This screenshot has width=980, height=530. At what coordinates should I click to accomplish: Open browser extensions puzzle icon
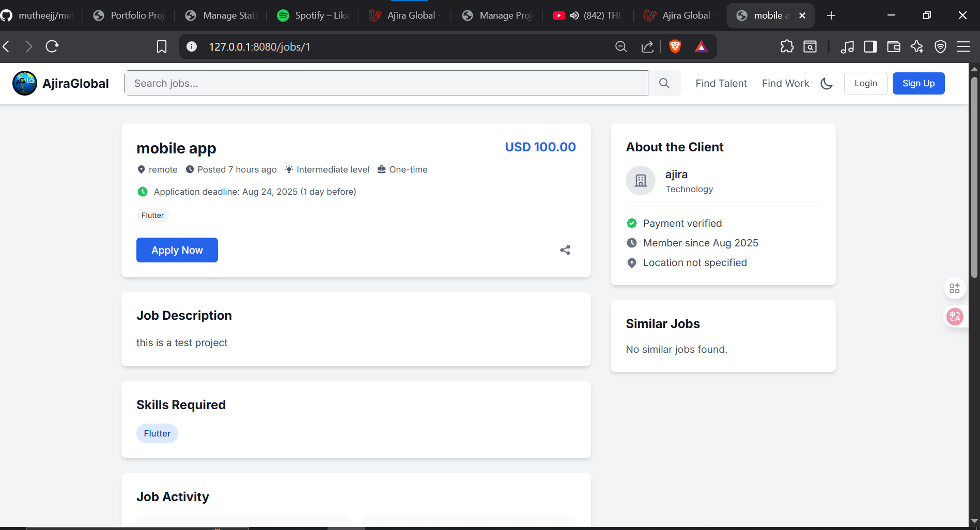click(x=787, y=46)
